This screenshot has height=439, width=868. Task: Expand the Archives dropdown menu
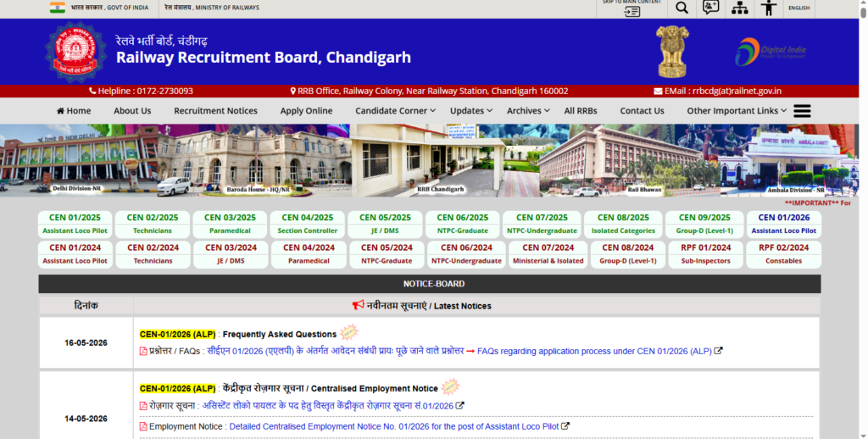coord(528,111)
